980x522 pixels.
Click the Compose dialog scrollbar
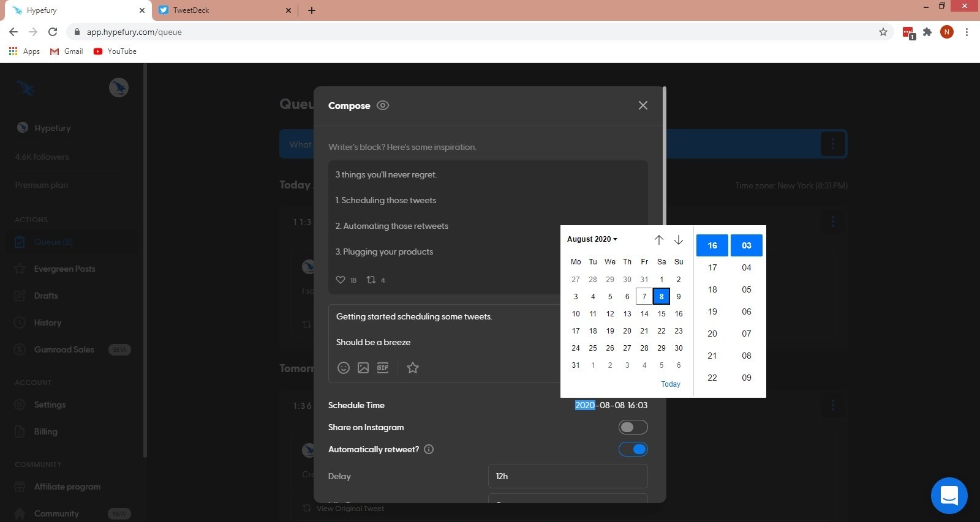(x=664, y=157)
